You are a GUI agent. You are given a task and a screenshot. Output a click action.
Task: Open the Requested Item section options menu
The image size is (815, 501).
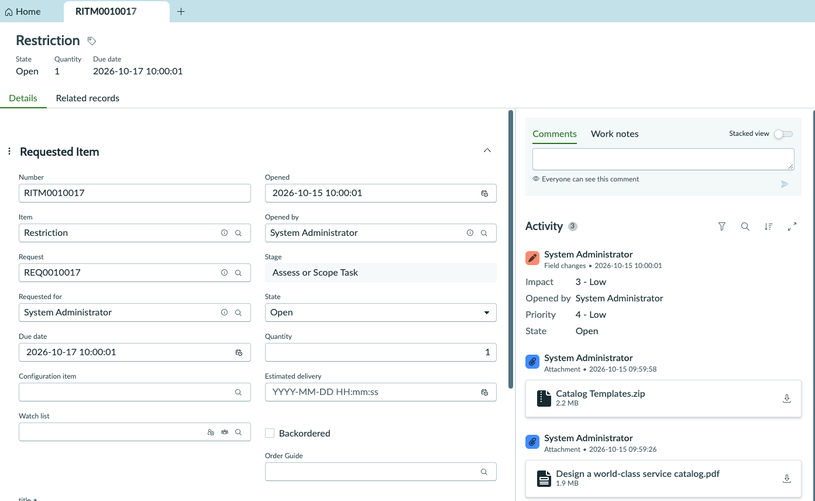9,151
